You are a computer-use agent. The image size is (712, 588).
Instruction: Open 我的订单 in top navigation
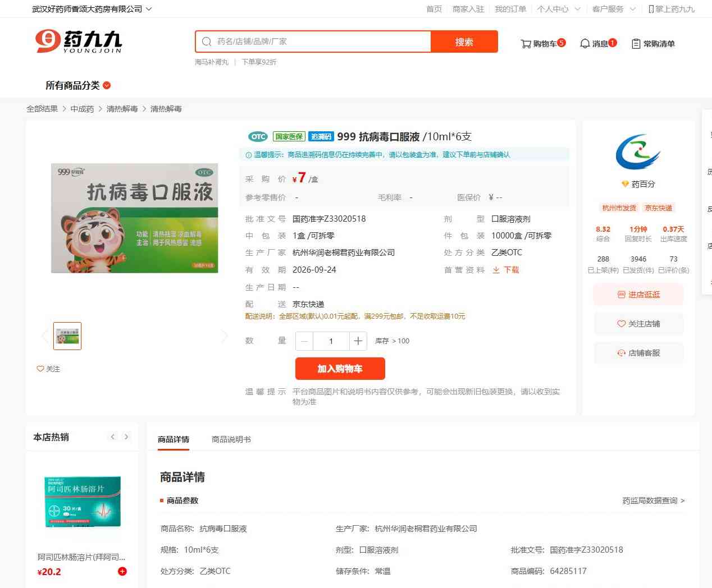point(510,9)
